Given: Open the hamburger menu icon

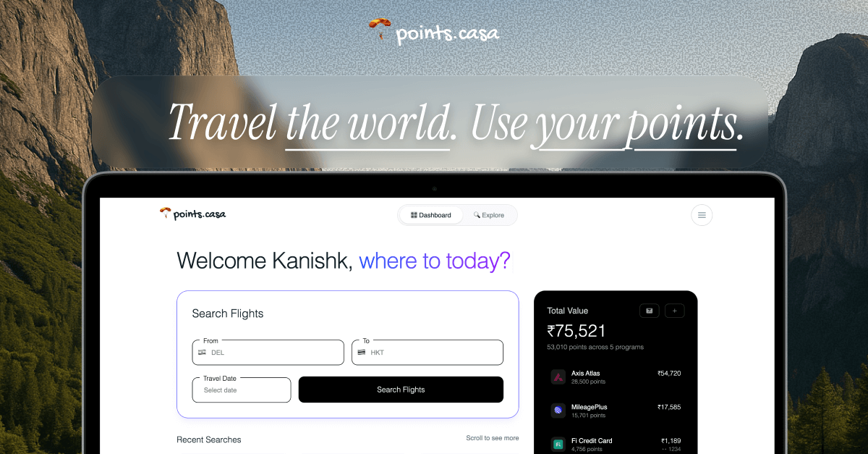Looking at the screenshot, I should click(x=701, y=214).
